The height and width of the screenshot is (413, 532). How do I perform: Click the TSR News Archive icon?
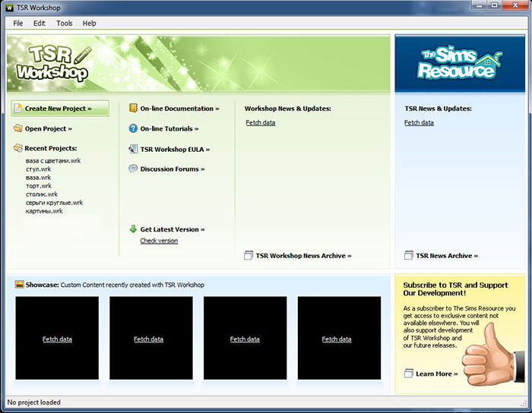pyautogui.click(x=409, y=256)
